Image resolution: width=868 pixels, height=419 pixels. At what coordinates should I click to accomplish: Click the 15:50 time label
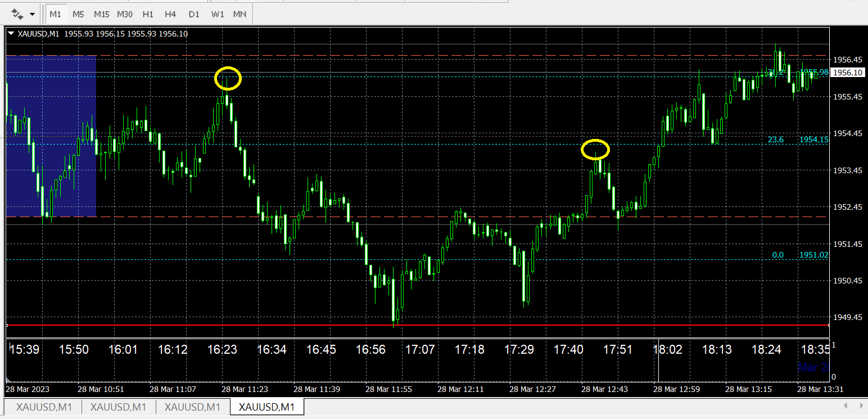point(74,350)
